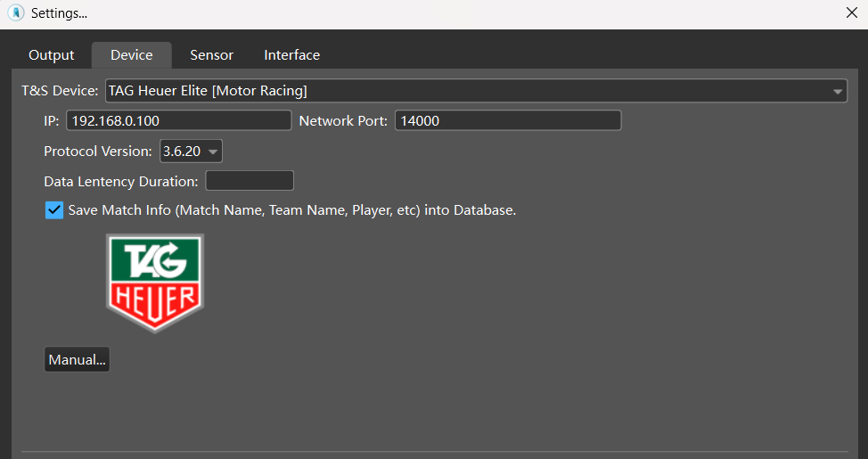This screenshot has height=459, width=868.
Task: Click inside the IP address field
Action: pyautogui.click(x=178, y=121)
